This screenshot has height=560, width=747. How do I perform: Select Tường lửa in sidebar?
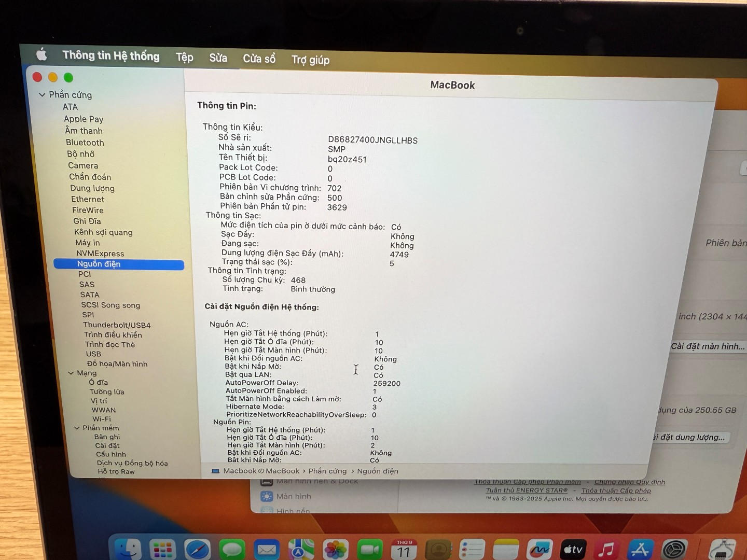click(107, 391)
